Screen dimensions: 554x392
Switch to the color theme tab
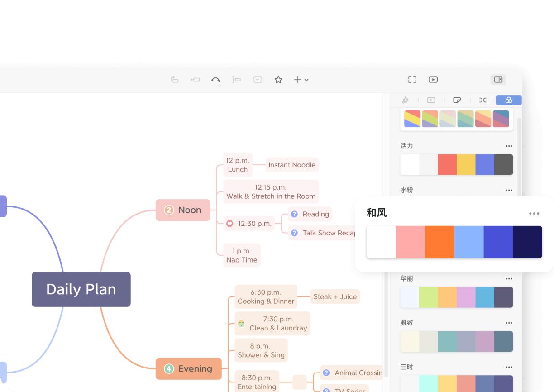click(x=508, y=100)
